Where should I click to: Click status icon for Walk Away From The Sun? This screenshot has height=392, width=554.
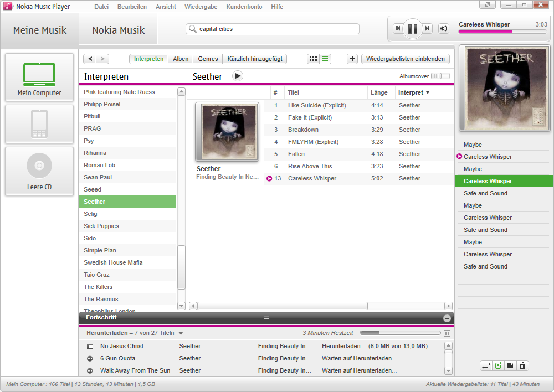[x=90, y=371]
